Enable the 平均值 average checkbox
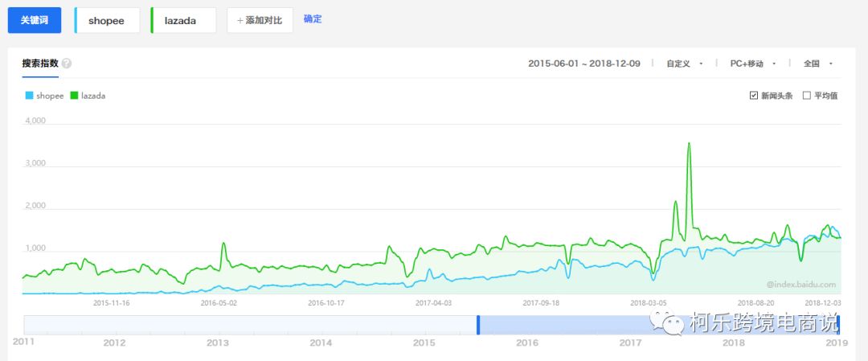This screenshot has width=868, height=361. [807, 96]
